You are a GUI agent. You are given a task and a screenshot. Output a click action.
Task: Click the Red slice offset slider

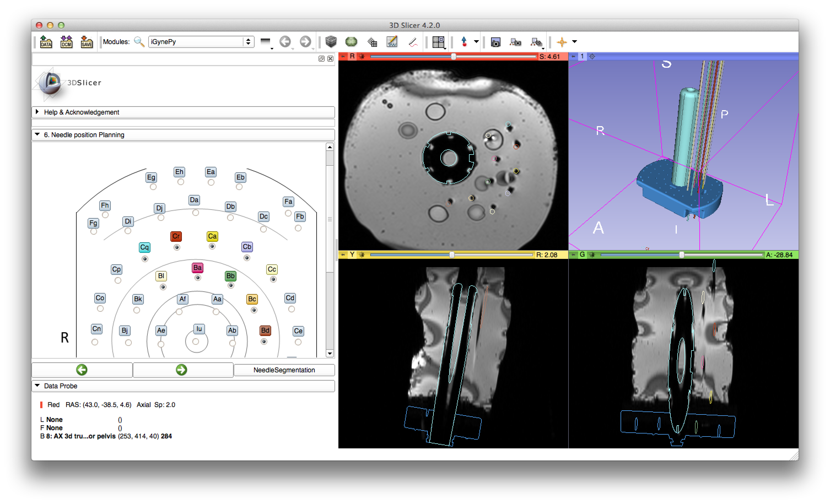(453, 56)
